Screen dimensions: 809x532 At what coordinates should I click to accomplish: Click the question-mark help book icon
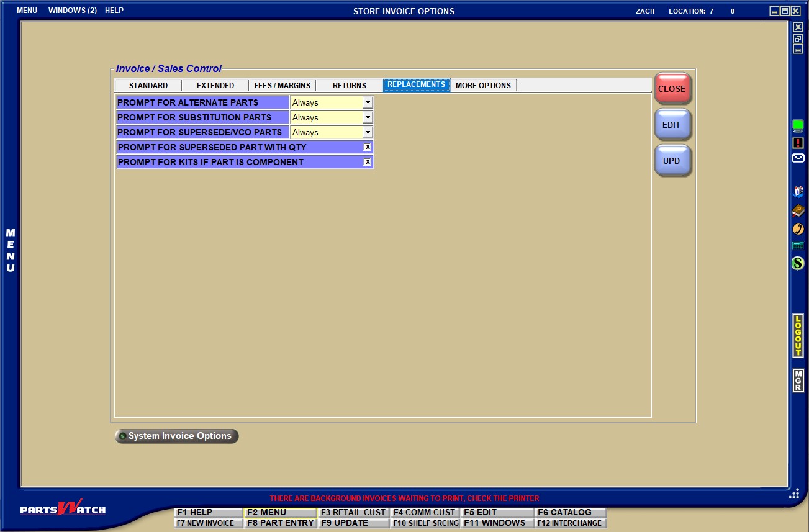(798, 210)
